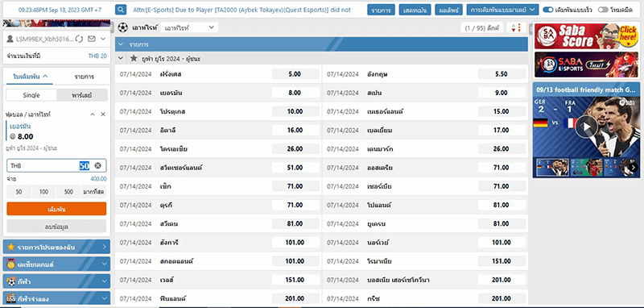
Task: Star the UEFA Euro 2024 league
Action: 134,58
